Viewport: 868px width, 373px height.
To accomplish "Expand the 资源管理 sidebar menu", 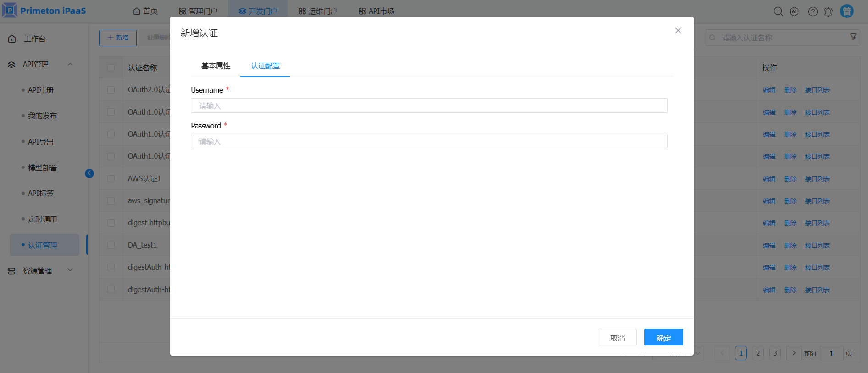I will coord(70,270).
